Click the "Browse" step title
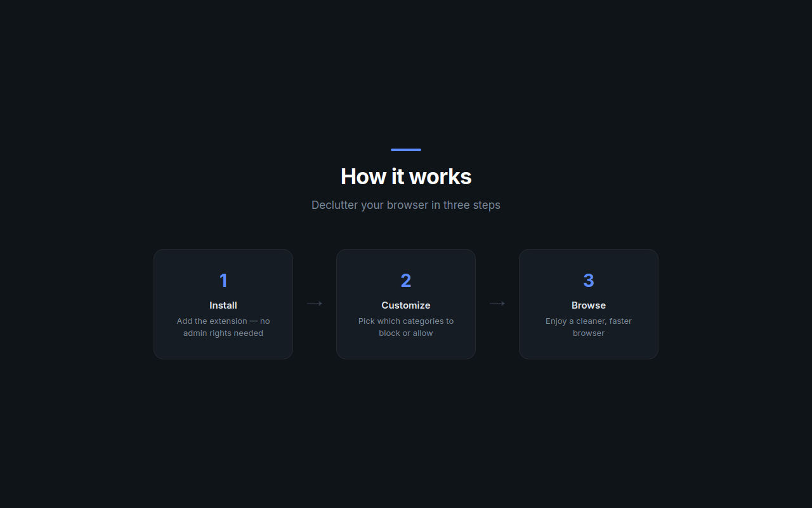The width and height of the screenshot is (812, 508). pos(589,305)
